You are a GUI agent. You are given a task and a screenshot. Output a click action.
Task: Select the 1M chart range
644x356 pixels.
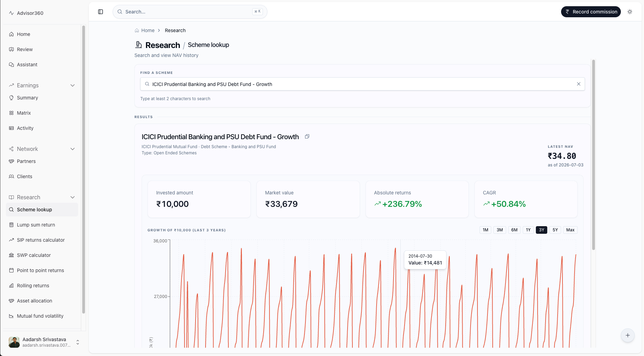pos(485,230)
